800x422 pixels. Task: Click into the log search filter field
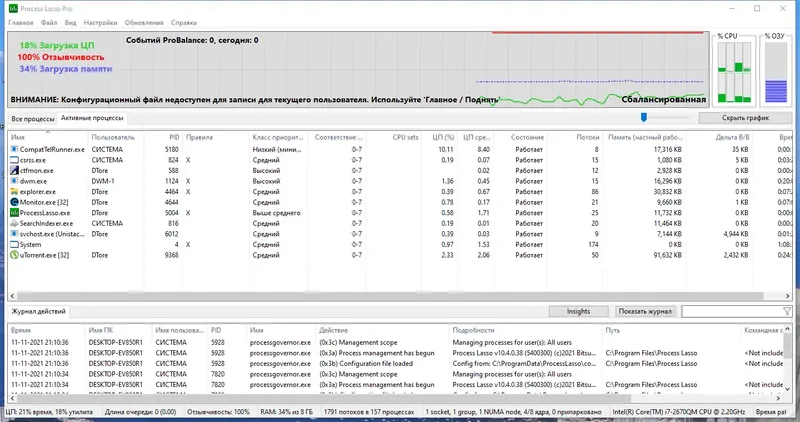tap(732, 311)
